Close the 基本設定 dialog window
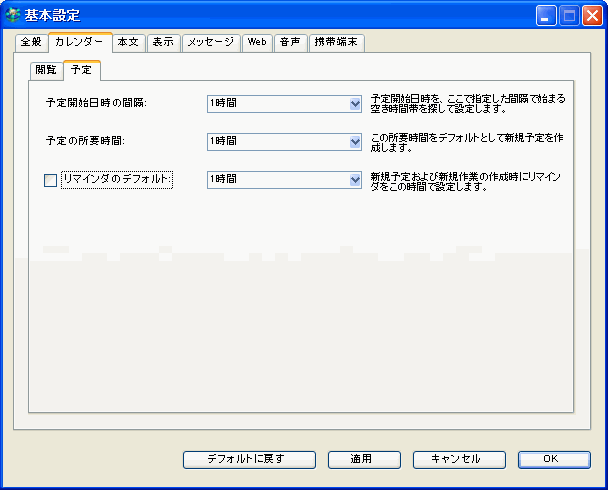This screenshot has height=490, width=608. coord(589,15)
